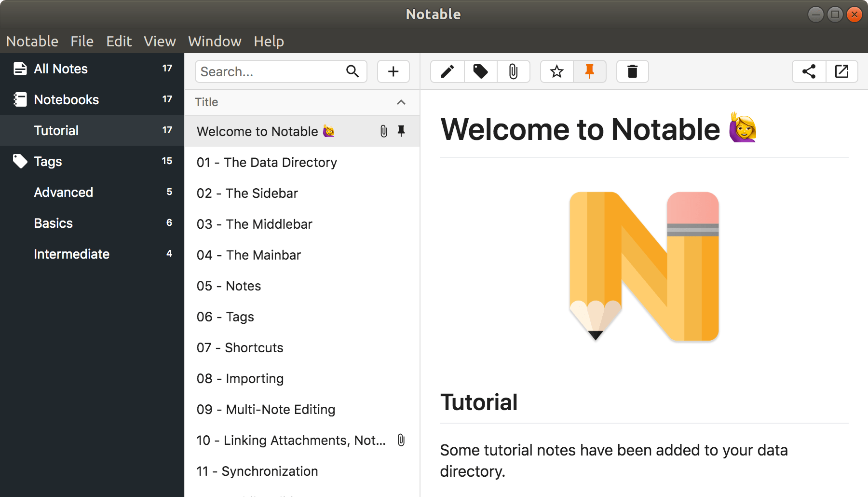Expand the Notebooks section in the sidebar
This screenshot has height=497, width=868.
(x=66, y=99)
